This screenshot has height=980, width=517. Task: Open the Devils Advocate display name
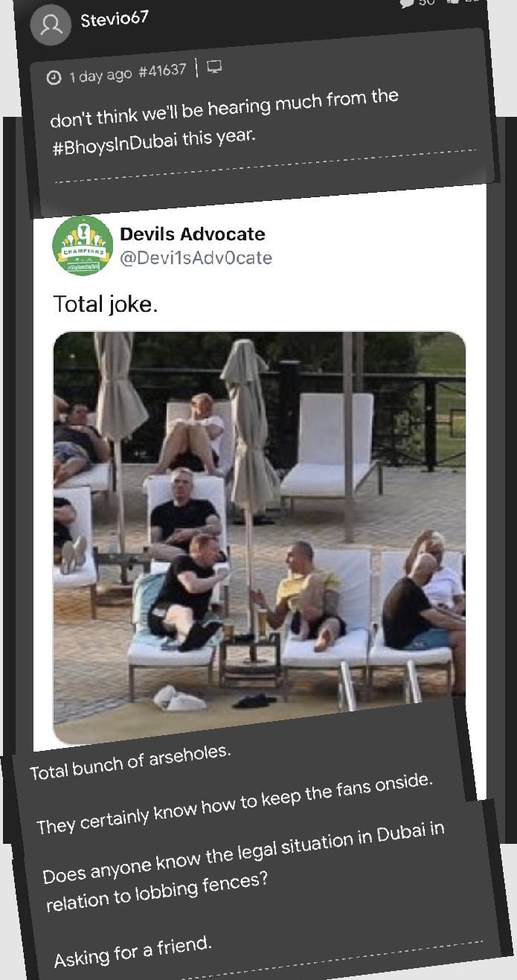pos(193,234)
